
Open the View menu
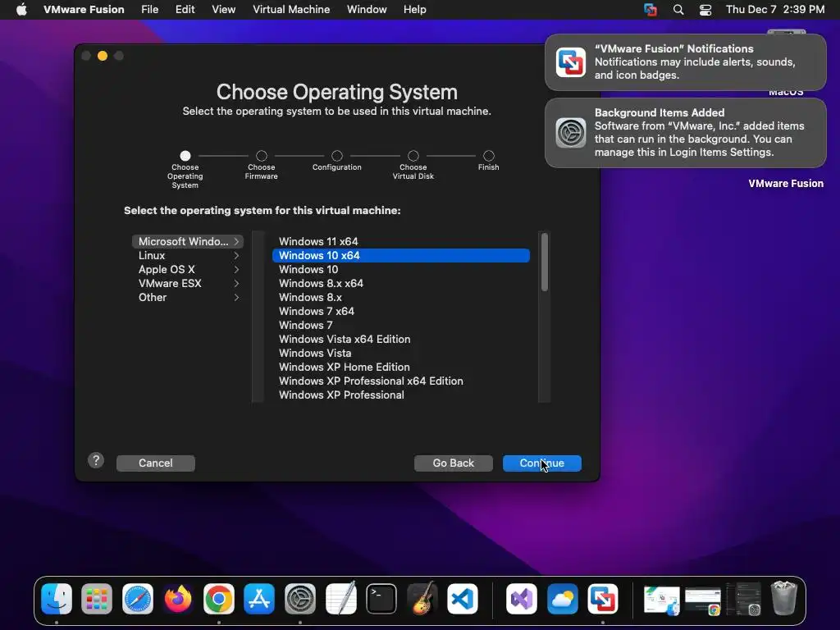coord(223,10)
